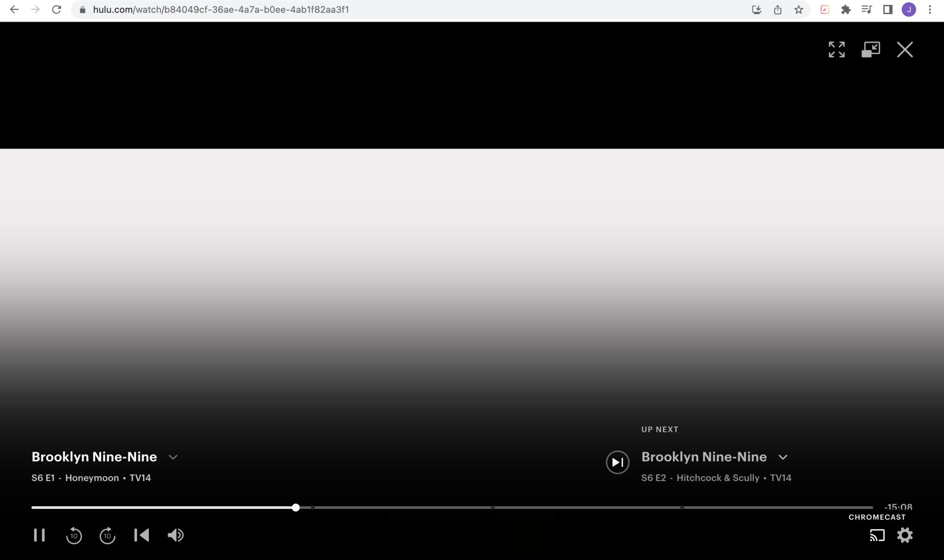Bookmark this page with star icon
Viewport: 944px width, 560px height.
pos(798,10)
